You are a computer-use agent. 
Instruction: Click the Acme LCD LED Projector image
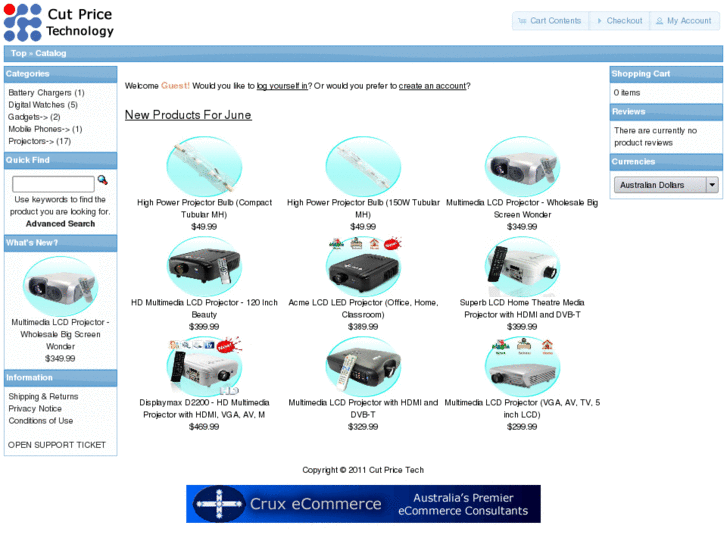click(x=363, y=266)
